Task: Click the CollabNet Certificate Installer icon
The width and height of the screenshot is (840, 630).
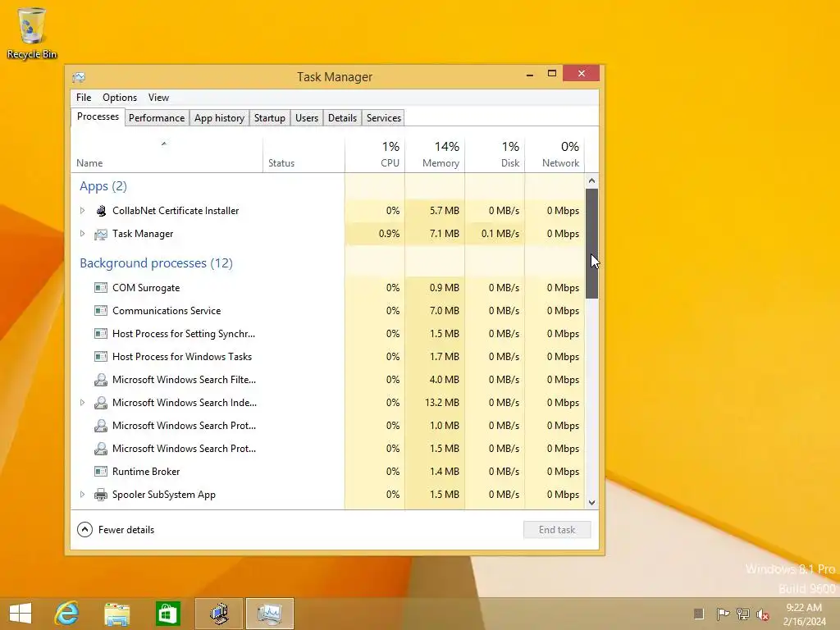Action: click(101, 211)
